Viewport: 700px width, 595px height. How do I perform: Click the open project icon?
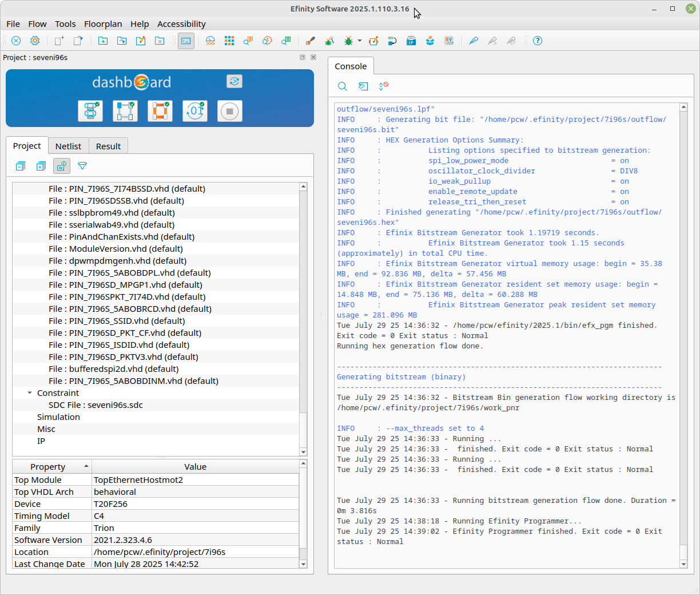(78, 41)
